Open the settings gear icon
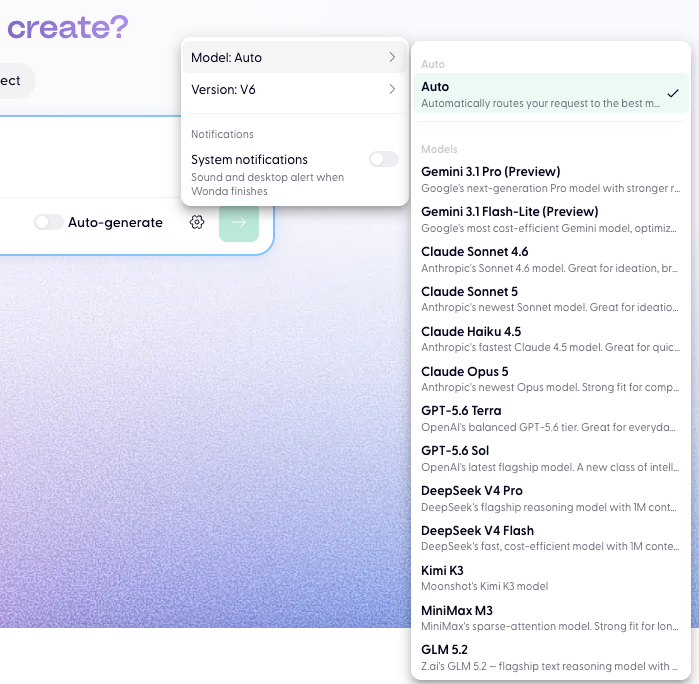This screenshot has height=684, width=699. click(x=197, y=222)
